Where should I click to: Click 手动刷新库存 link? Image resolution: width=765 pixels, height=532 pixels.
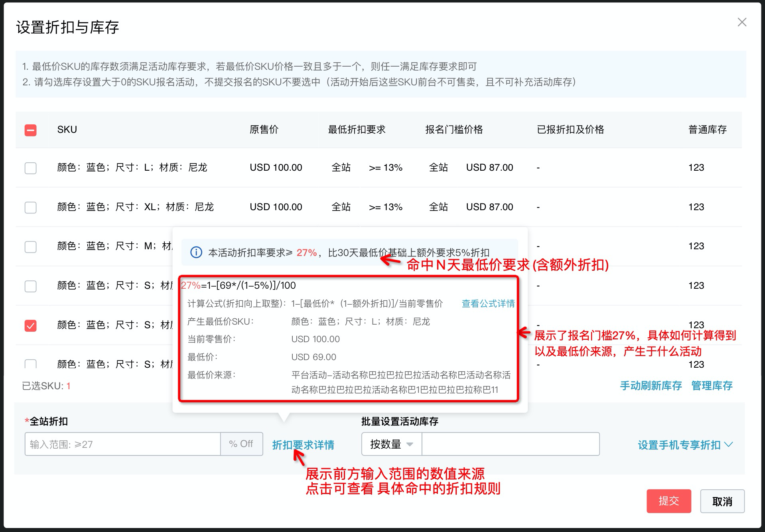(x=651, y=386)
